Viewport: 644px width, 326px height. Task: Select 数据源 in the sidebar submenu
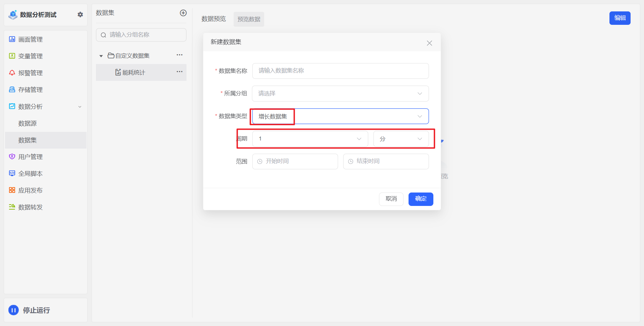click(x=28, y=123)
